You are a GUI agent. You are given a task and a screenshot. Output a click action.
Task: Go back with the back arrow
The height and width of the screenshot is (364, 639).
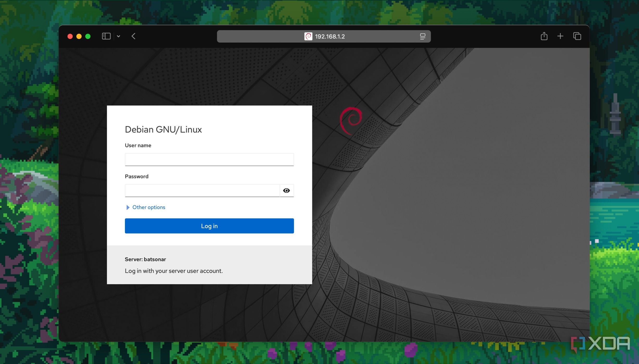point(134,36)
